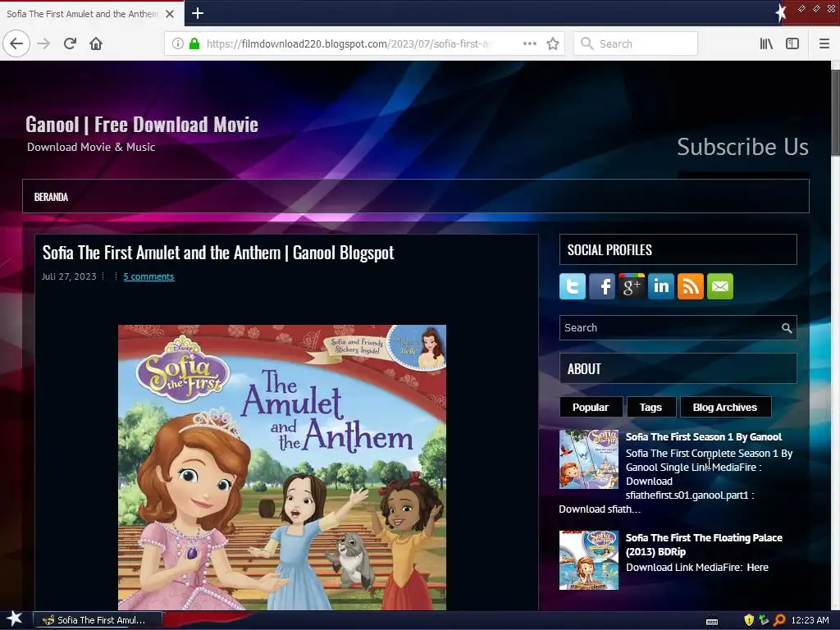Bookmark this page with the star icon
Viewport: 840px width, 630px height.
click(553, 43)
